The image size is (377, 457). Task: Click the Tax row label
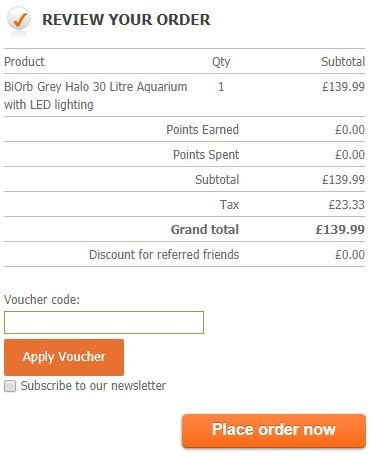(x=229, y=204)
